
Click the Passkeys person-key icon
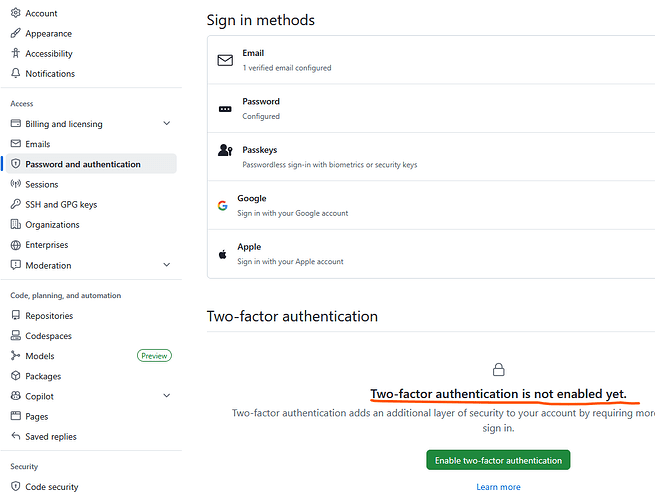225,150
